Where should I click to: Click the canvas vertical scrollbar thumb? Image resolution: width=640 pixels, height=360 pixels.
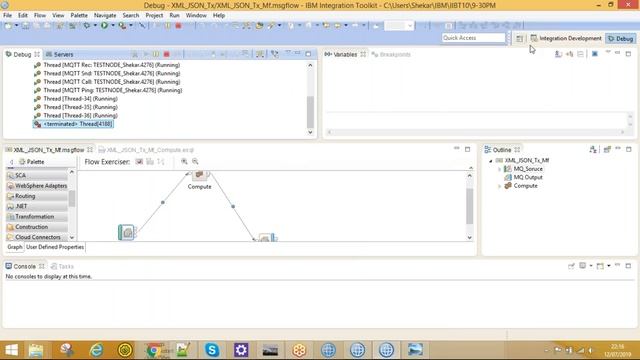tap(469, 206)
